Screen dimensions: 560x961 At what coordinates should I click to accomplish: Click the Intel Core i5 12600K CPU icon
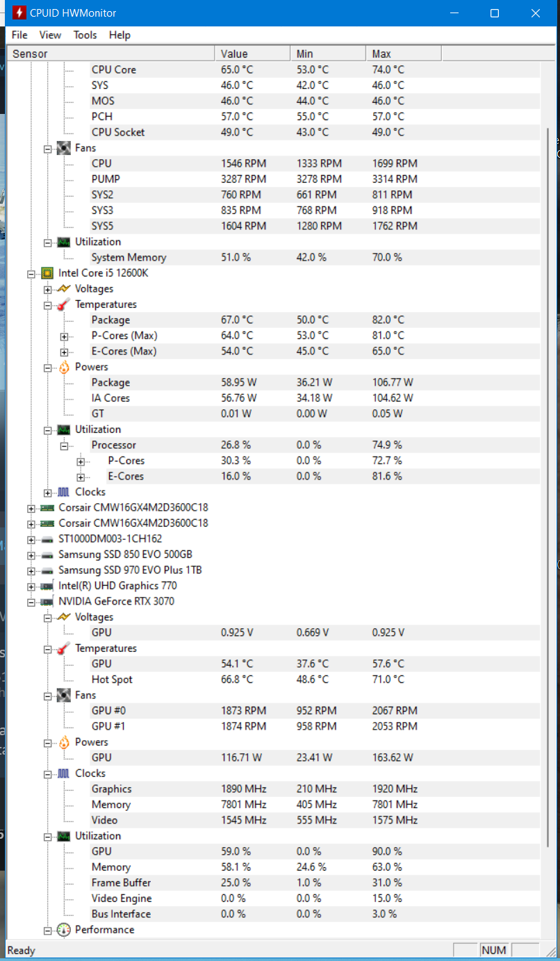click(x=47, y=273)
